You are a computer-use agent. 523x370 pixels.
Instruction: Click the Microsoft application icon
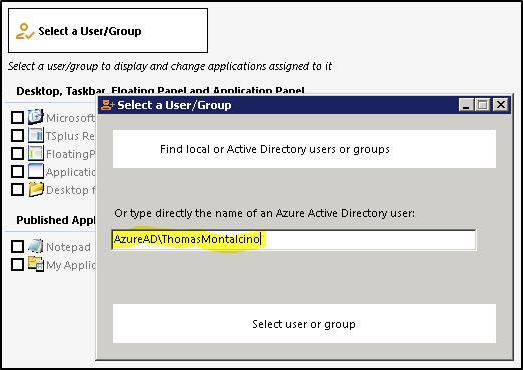tap(36, 117)
